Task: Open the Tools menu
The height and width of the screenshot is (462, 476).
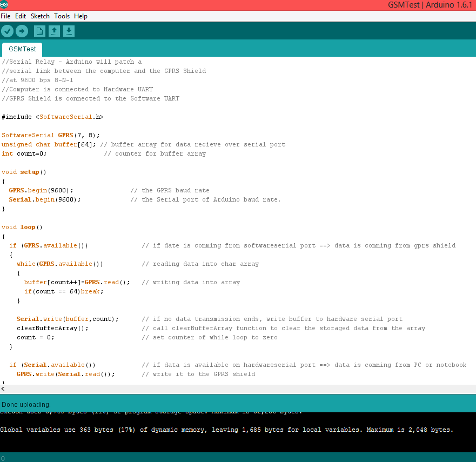Action: (x=62, y=16)
